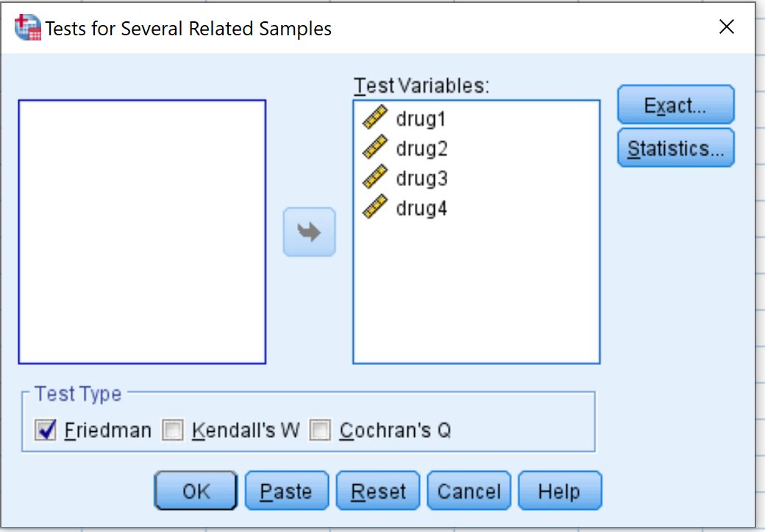Image resolution: width=765 pixels, height=532 pixels.
Task: Click the scale ruler icon beside drug1
Action: pyautogui.click(x=375, y=117)
